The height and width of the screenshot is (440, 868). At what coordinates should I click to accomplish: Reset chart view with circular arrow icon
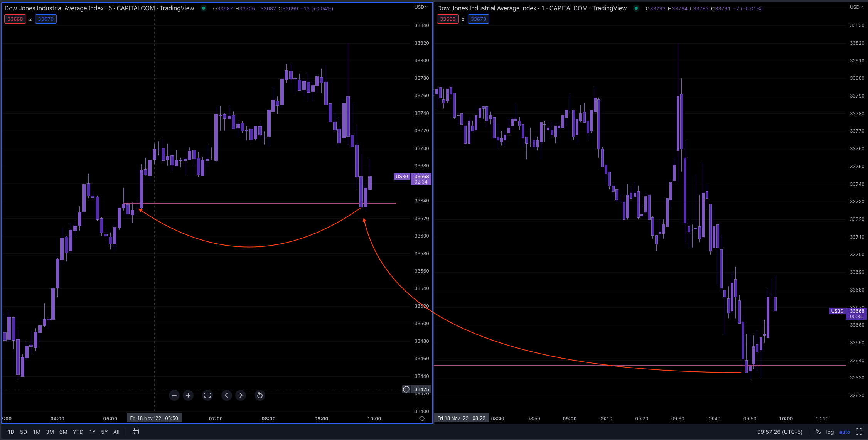tap(260, 395)
